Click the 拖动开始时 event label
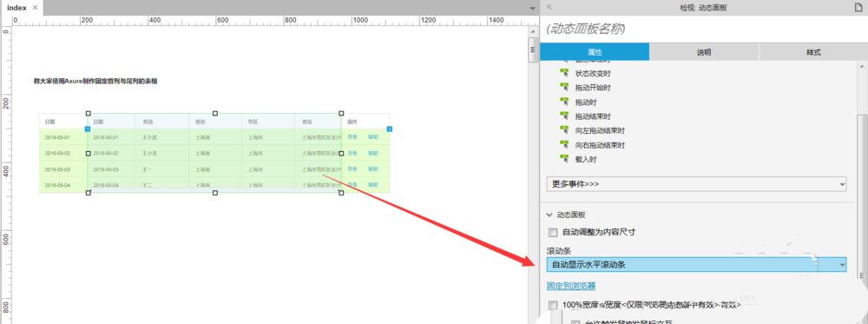The width and height of the screenshot is (868, 324). (593, 88)
